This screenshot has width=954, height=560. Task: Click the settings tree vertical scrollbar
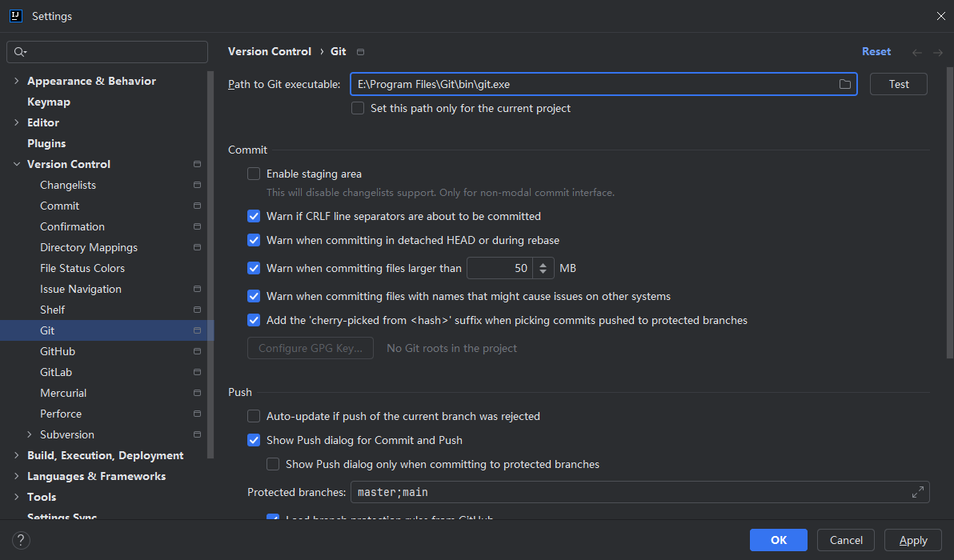pyautogui.click(x=210, y=265)
